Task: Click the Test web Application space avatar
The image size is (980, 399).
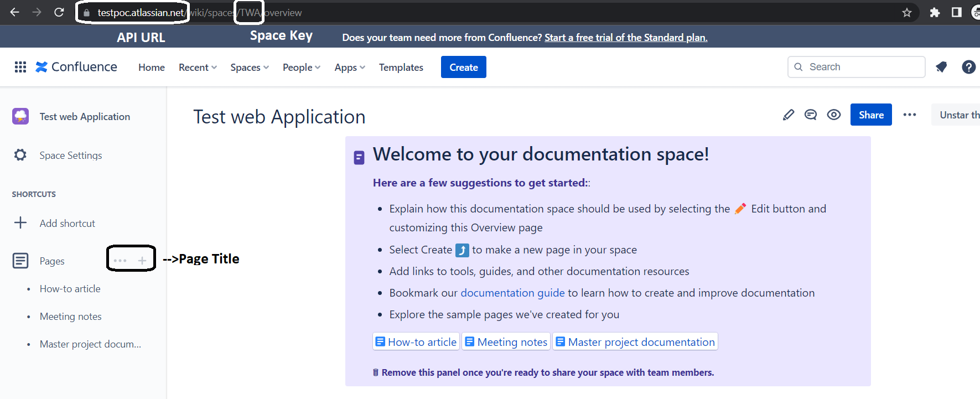Action: pyautogui.click(x=20, y=116)
